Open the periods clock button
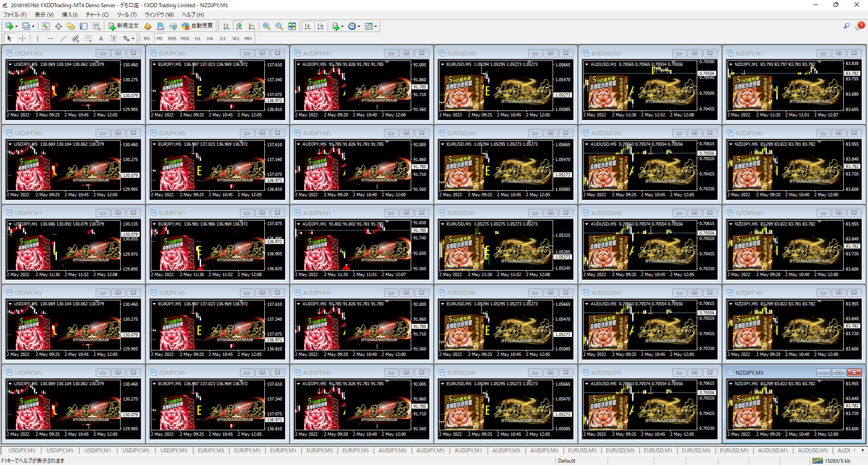This screenshot has height=465, width=868. (352, 26)
